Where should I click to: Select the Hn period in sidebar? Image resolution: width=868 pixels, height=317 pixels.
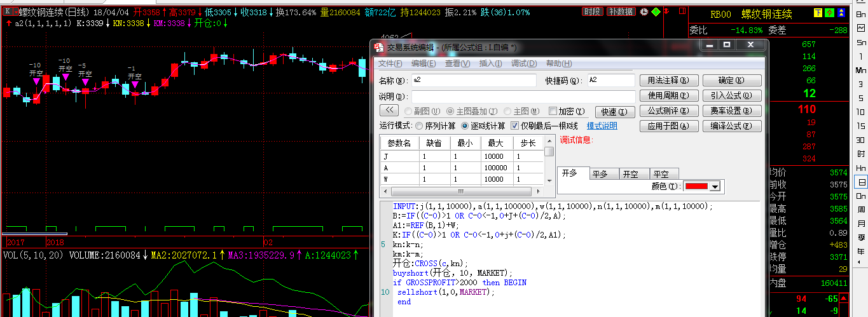(x=861, y=168)
